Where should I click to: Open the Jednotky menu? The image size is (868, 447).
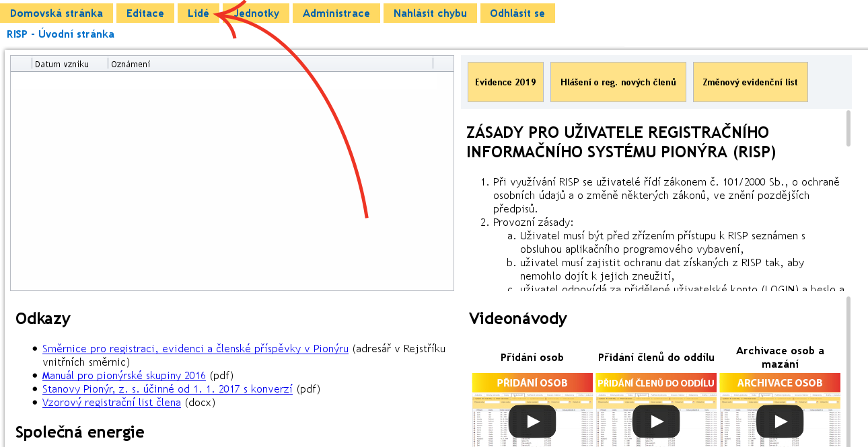(x=257, y=13)
